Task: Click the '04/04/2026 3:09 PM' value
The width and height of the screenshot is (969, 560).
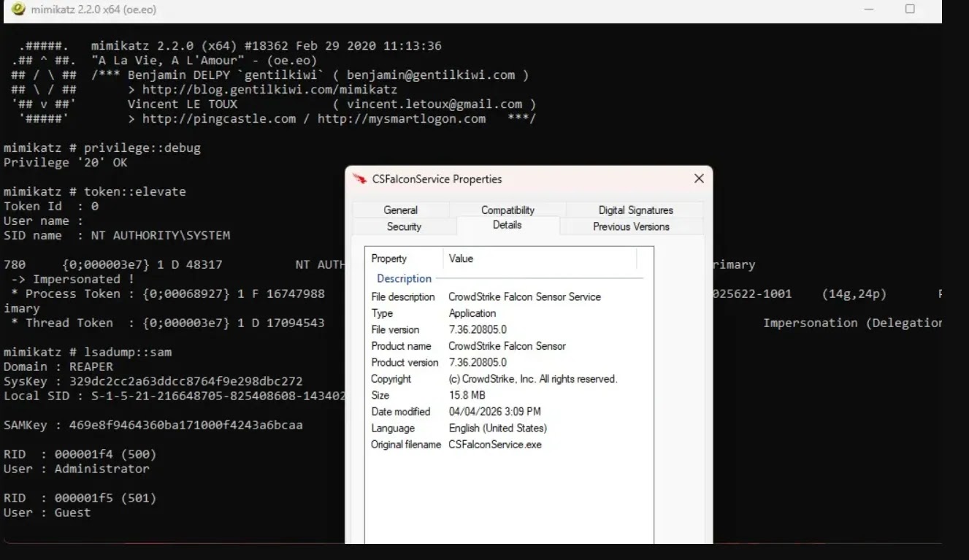Action: (x=494, y=412)
